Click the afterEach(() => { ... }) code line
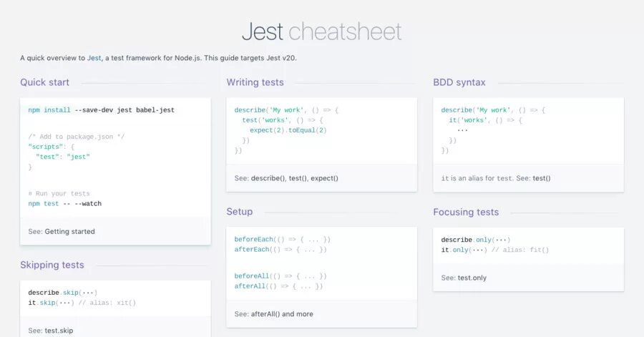The width and height of the screenshot is (644, 337). tap(280, 250)
